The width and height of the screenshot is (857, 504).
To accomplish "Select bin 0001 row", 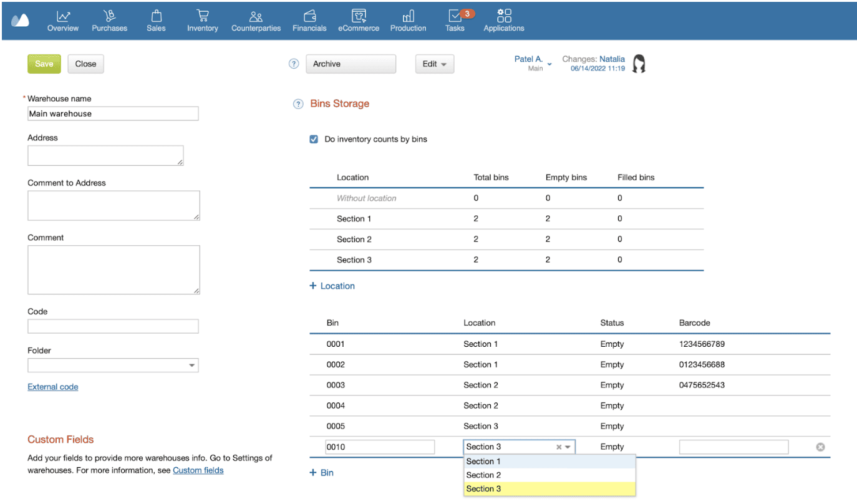I will [570, 344].
